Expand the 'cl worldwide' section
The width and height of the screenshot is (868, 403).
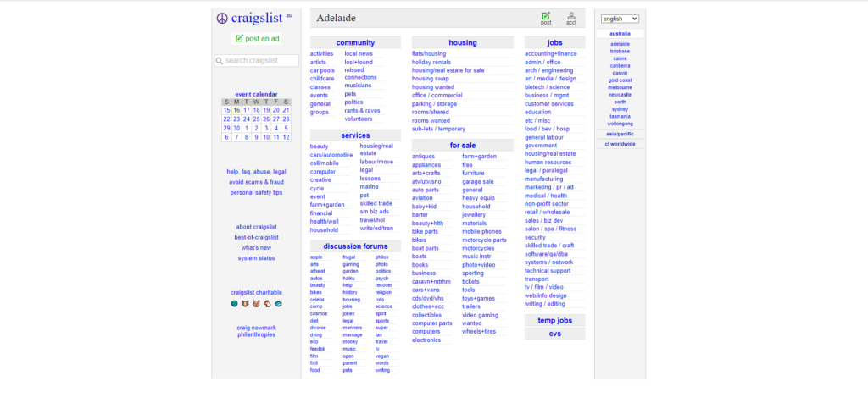click(x=620, y=144)
